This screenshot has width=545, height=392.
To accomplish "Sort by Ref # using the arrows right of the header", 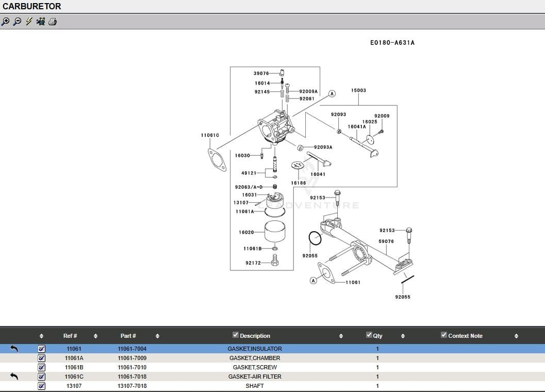I will 95,336.
